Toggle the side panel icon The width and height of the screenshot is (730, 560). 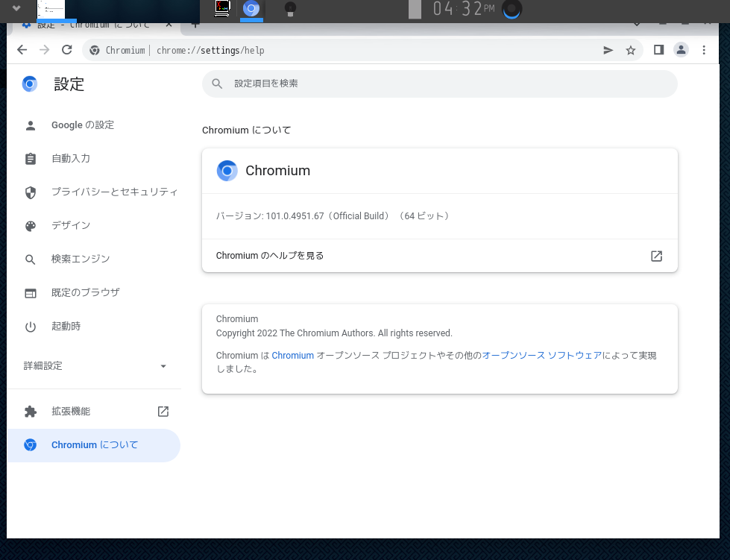coord(658,50)
